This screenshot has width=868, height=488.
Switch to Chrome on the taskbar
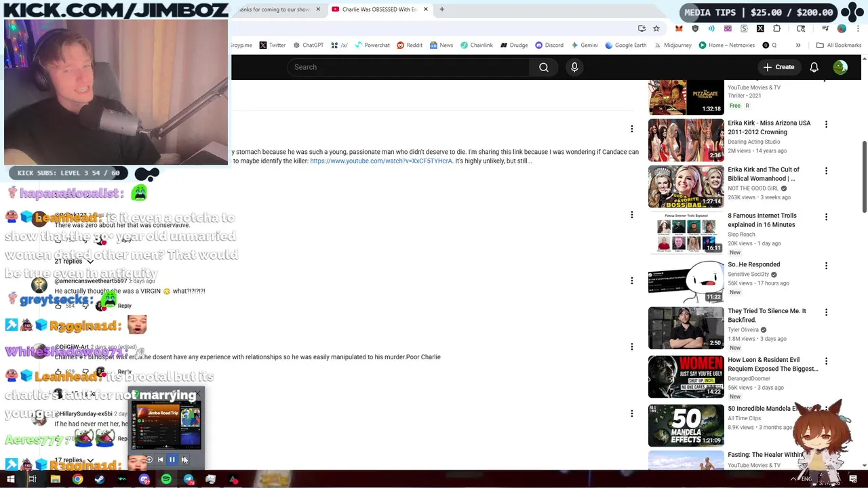[77, 480]
